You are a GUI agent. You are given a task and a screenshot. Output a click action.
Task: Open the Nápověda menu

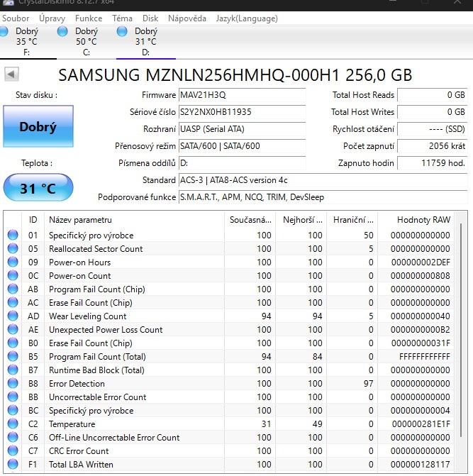click(x=187, y=18)
